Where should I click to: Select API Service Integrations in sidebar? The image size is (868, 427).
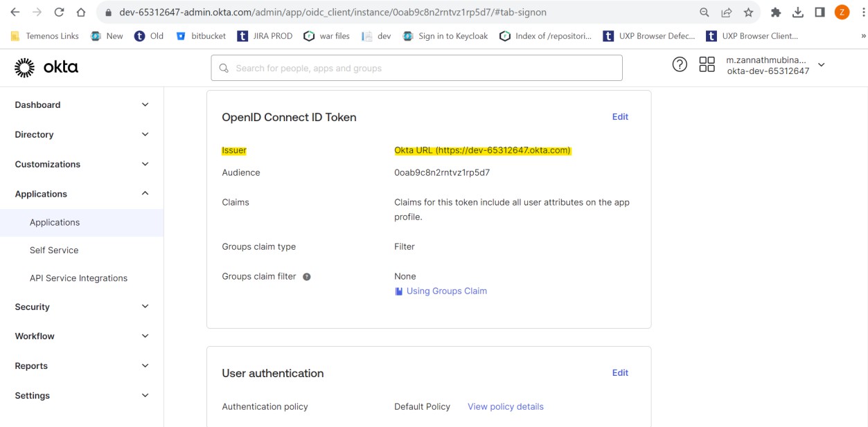78,278
